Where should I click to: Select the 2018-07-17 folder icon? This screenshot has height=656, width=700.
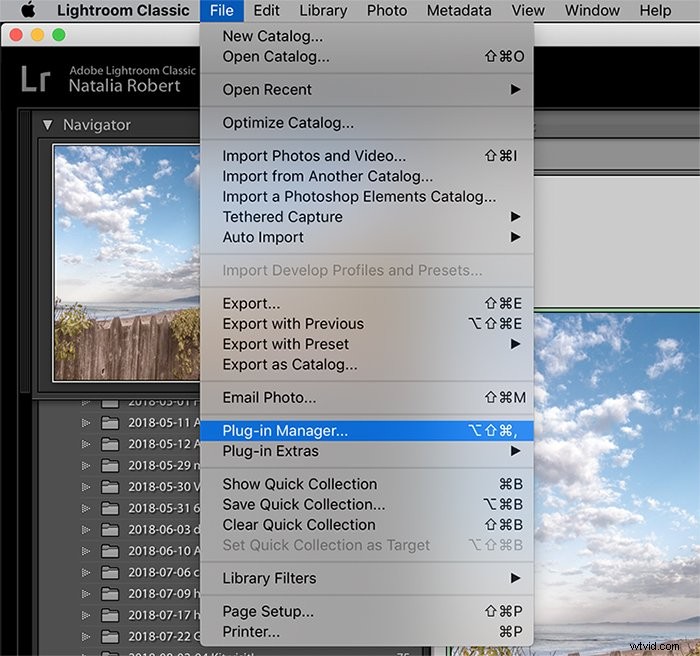110,615
